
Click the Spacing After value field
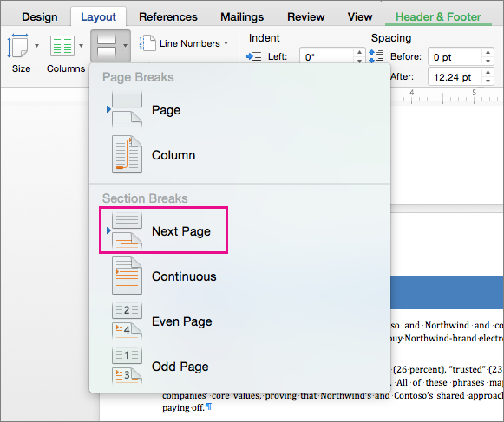tap(455, 77)
